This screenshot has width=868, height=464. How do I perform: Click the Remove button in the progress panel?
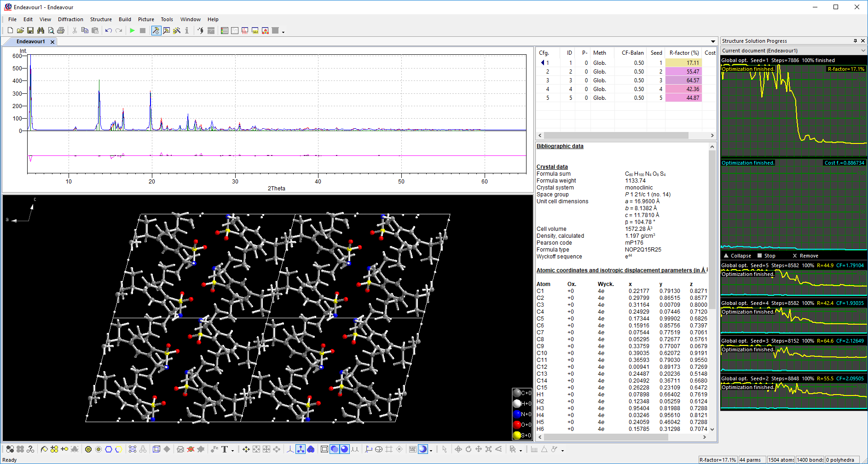click(805, 255)
